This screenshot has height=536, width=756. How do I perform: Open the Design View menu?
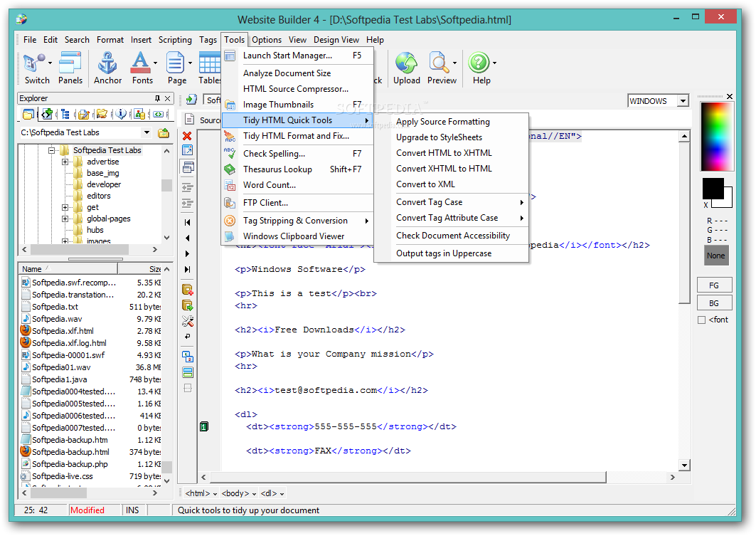[x=336, y=40]
